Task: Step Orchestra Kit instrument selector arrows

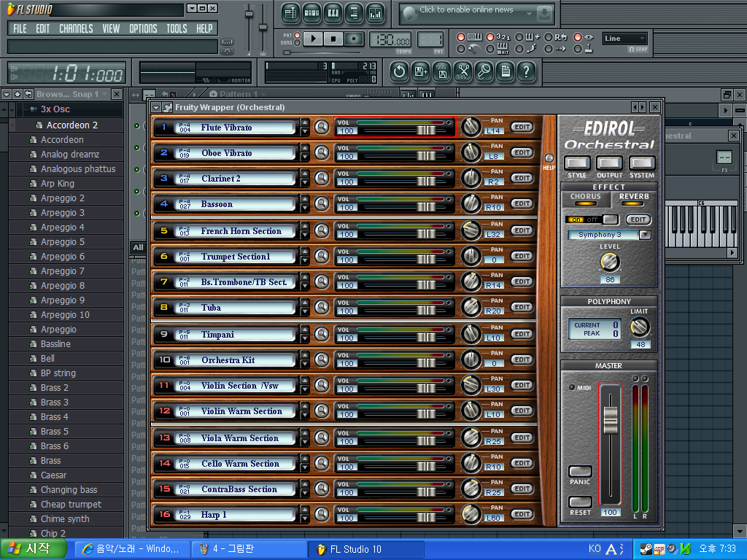Action: [305, 360]
